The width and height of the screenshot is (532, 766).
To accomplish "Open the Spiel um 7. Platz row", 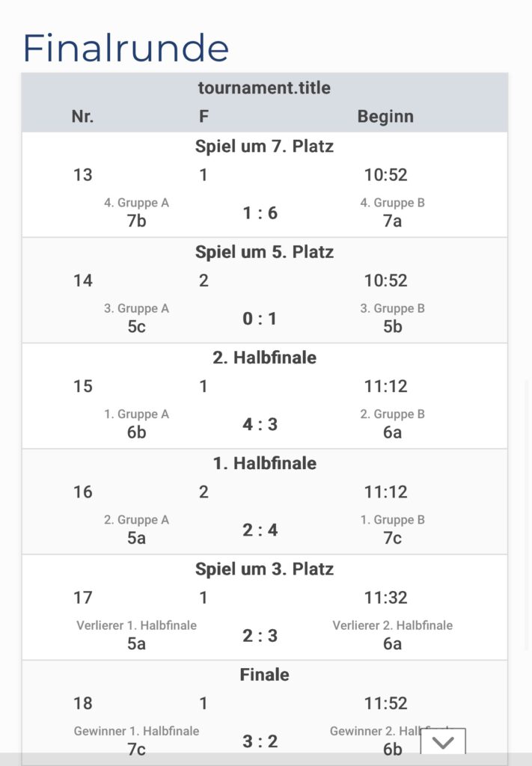I will 264,147.
